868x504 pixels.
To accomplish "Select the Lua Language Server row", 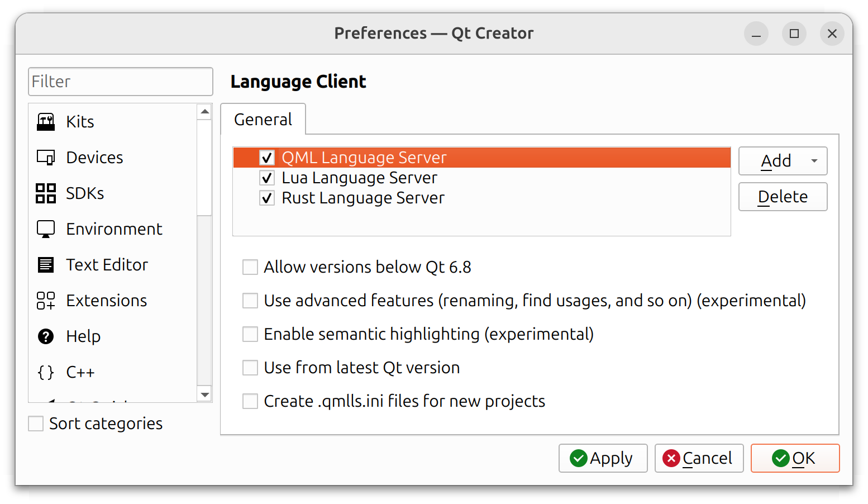I will pos(482,178).
